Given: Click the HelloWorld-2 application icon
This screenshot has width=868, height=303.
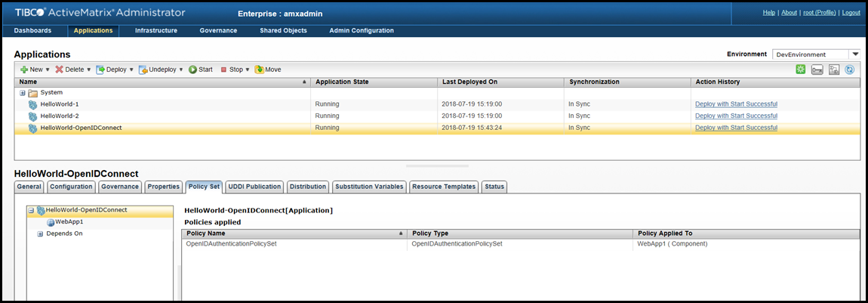Looking at the screenshot, I should [32, 116].
